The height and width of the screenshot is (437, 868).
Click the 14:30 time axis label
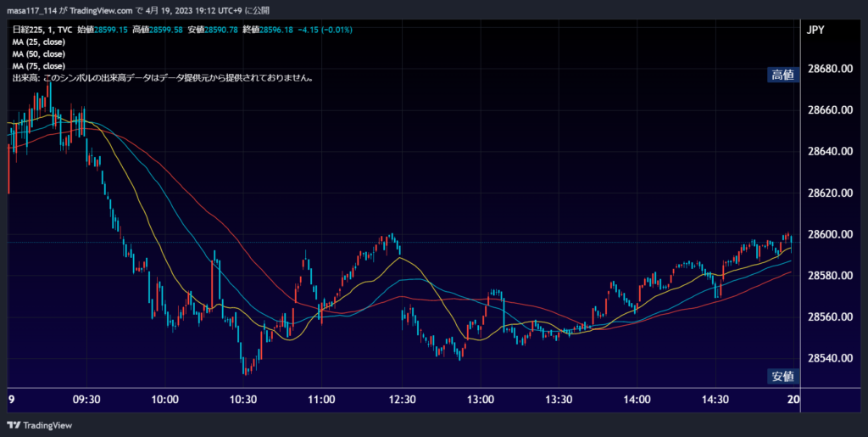(x=715, y=400)
